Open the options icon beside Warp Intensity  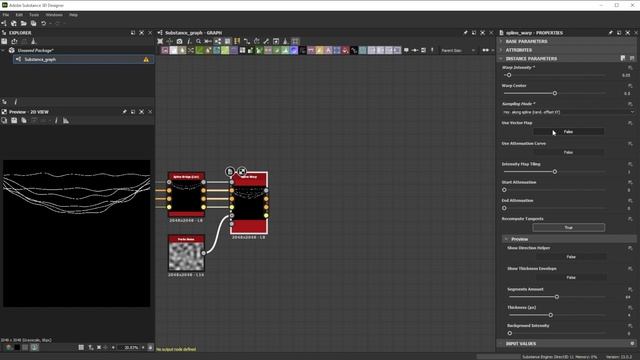[630, 68]
